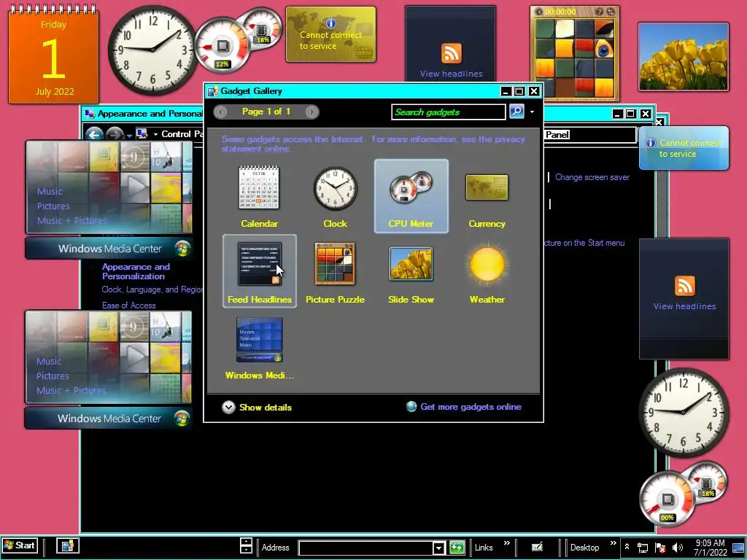Image resolution: width=747 pixels, height=560 pixels.
Task: Show hidden tray icons with the up chevron
Action: [627, 547]
